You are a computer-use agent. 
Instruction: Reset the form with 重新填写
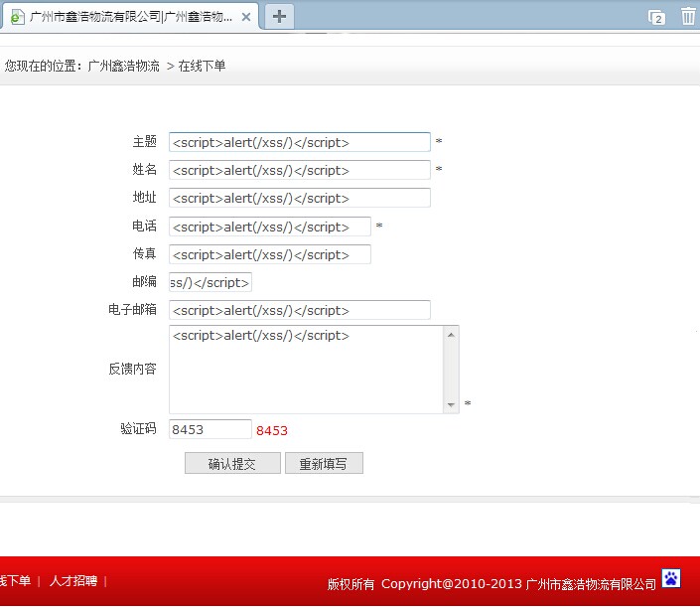tap(324, 463)
